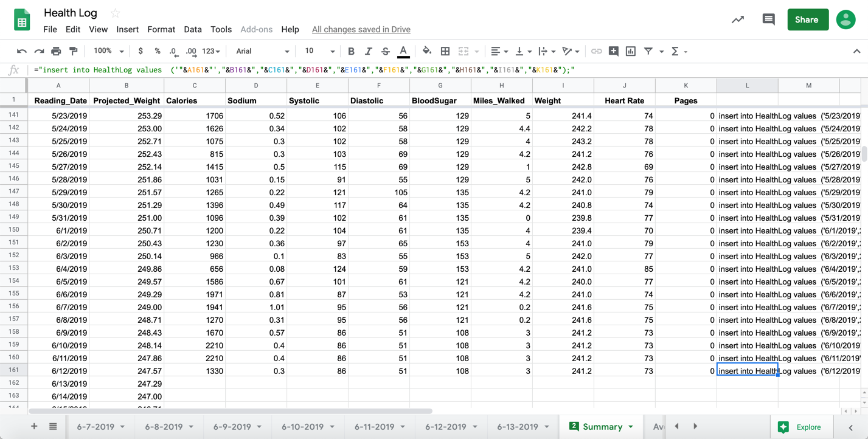Format as percent
The width and height of the screenshot is (868, 439).
click(x=158, y=52)
